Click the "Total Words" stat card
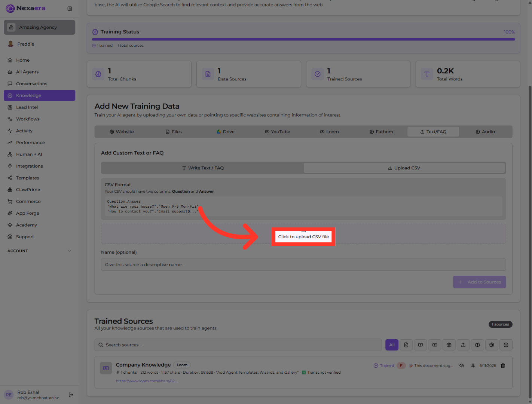532x404 pixels. [468, 74]
